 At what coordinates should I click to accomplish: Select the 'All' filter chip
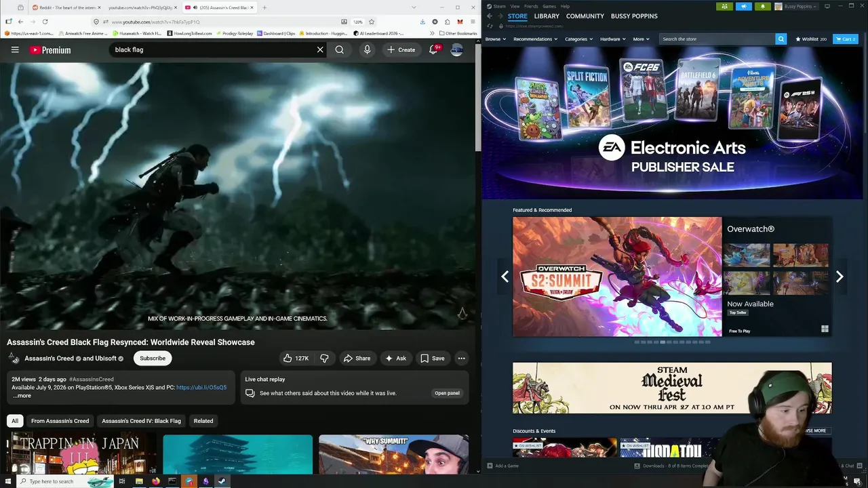(x=15, y=421)
